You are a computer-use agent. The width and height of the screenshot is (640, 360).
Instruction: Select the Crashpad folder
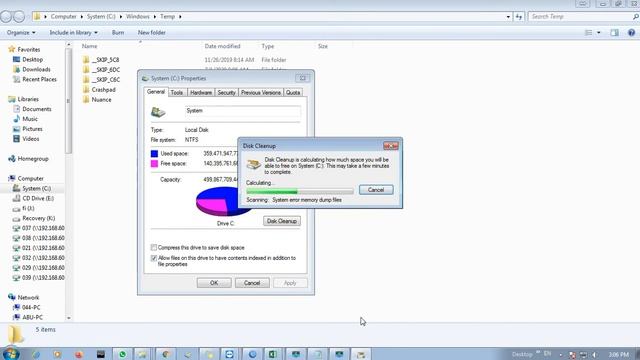(x=99, y=90)
